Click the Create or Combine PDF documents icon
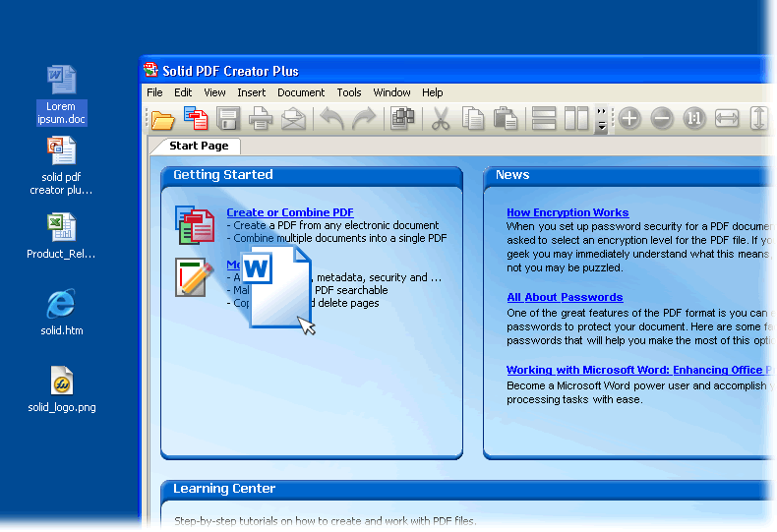 [x=196, y=225]
